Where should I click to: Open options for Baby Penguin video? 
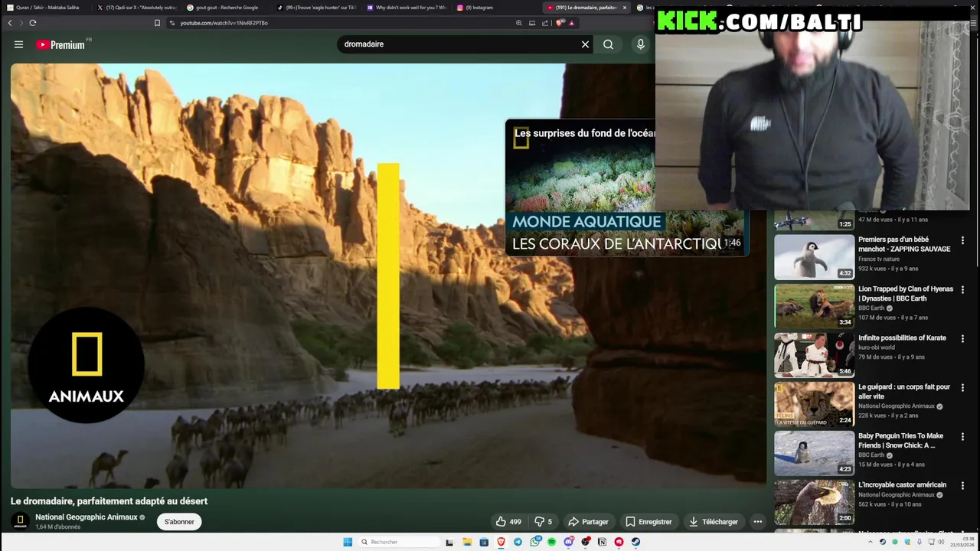point(962,437)
